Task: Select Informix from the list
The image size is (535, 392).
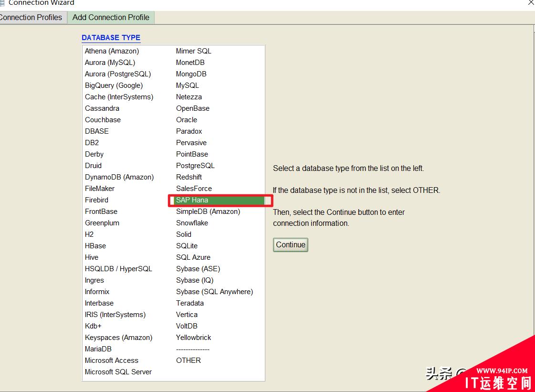Action: [x=97, y=292]
